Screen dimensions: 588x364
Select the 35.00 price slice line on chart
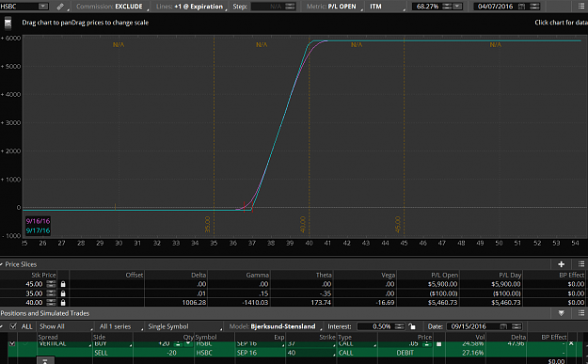215,136
